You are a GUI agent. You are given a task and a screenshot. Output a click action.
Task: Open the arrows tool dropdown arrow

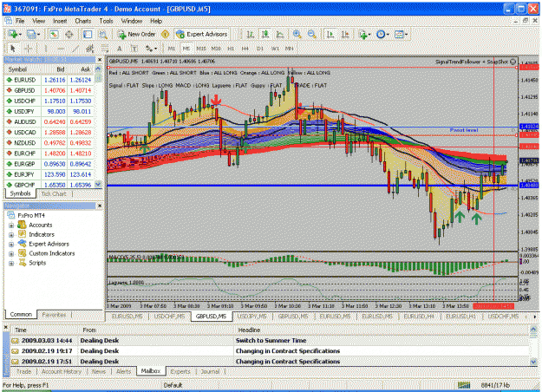point(155,49)
